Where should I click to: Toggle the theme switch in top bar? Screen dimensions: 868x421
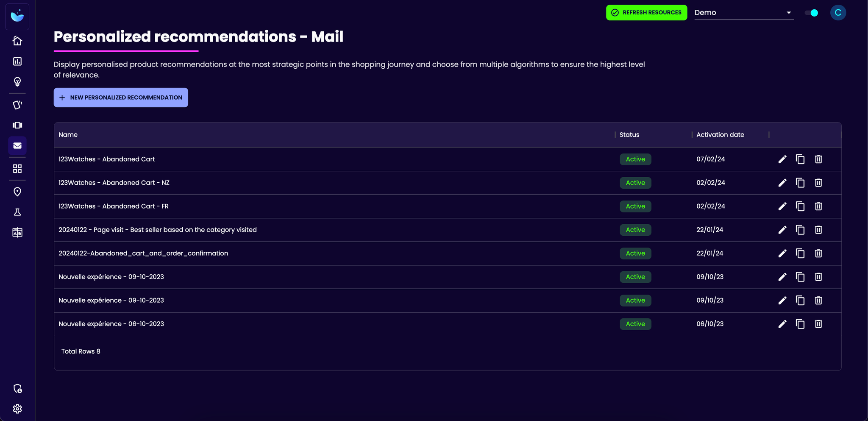(812, 13)
